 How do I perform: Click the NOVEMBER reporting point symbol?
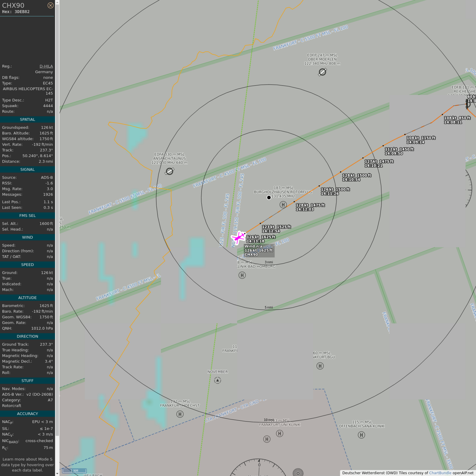point(218,380)
